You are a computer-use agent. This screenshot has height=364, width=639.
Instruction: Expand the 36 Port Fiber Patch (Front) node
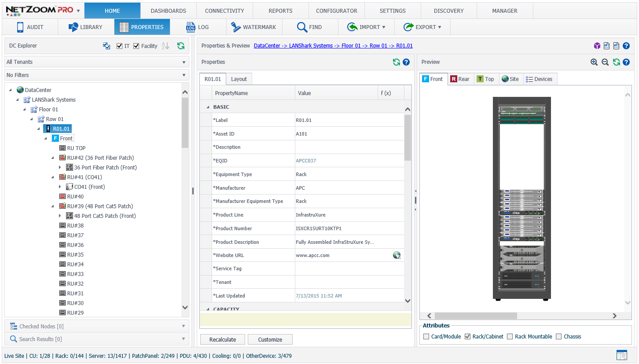[x=60, y=168]
